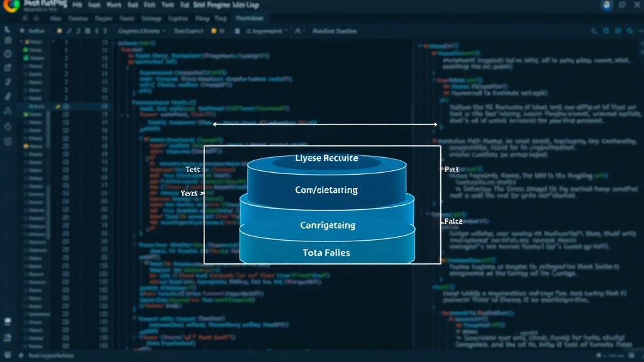Click the globe-like bottom icon of sidebar's upper group
This screenshot has width=644, height=362.
[8, 141]
